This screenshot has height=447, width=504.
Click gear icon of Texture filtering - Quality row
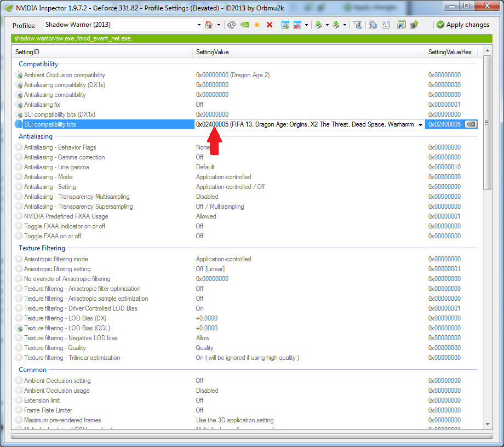[x=19, y=348]
